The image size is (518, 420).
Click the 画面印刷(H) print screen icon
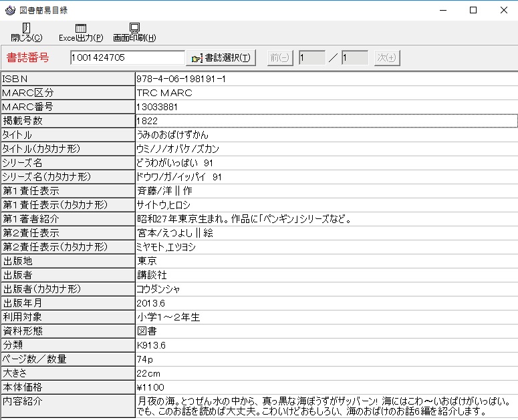point(134,28)
